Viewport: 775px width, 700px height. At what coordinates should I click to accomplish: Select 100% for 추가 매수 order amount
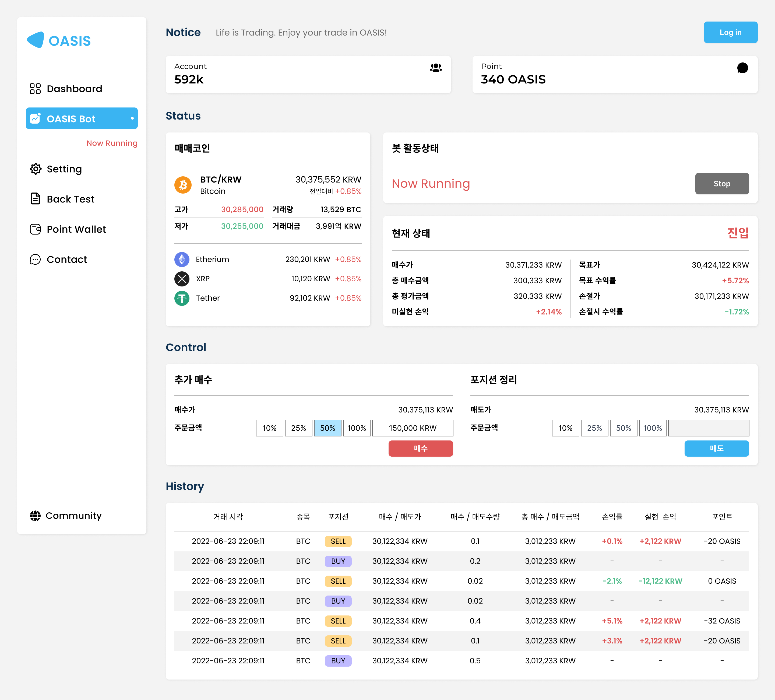[357, 428]
